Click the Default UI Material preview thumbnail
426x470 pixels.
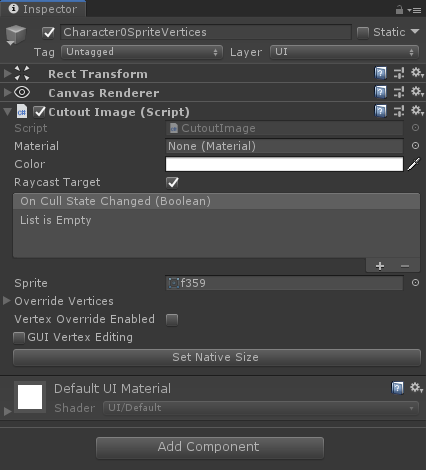(30, 397)
